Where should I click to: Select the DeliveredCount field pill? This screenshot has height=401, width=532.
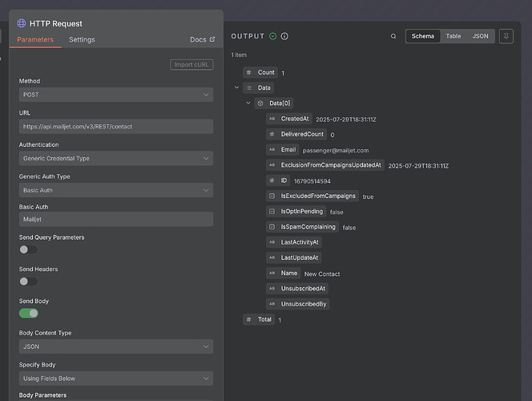(296, 134)
